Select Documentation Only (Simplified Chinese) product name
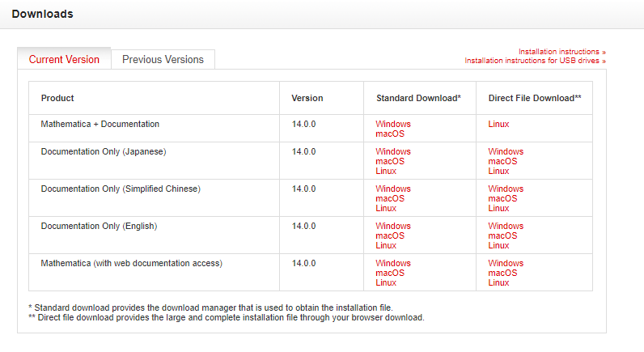 [x=121, y=189]
